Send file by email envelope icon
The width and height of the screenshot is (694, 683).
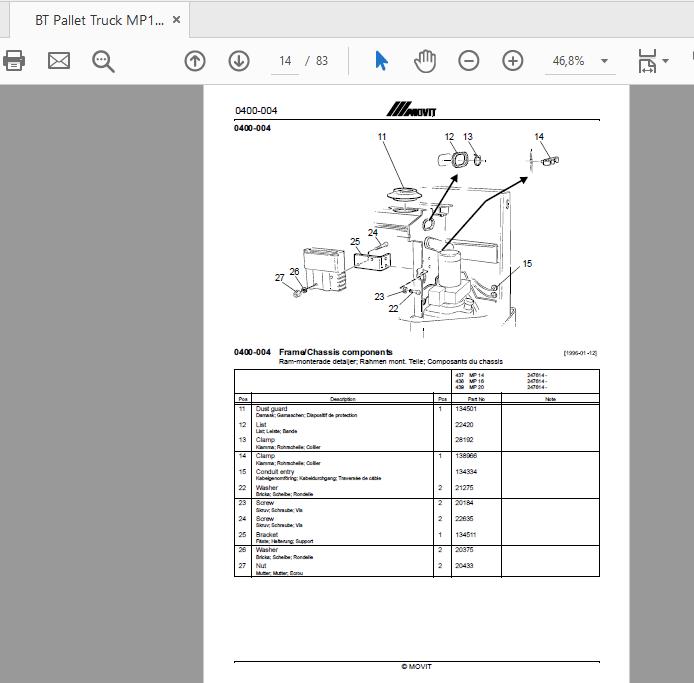pyautogui.click(x=59, y=61)
